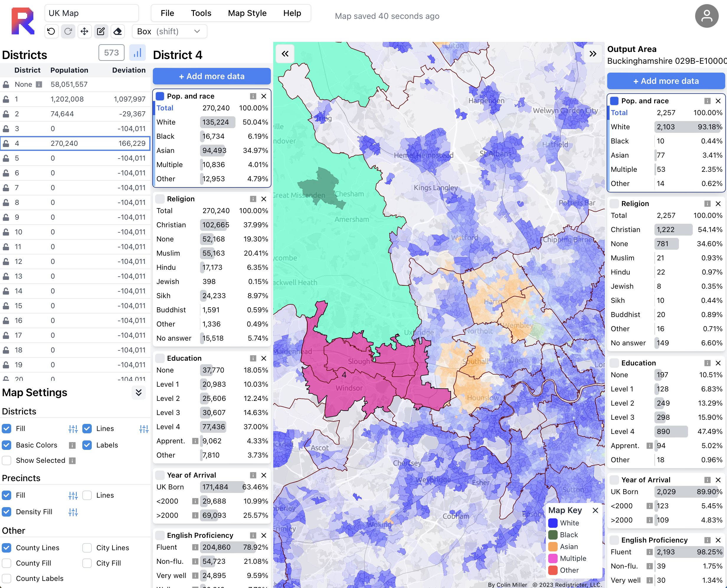Click Add more data under District 4
Image resolution: width=727 pixels, height=588 pixels.
click(x=212, y=76)
